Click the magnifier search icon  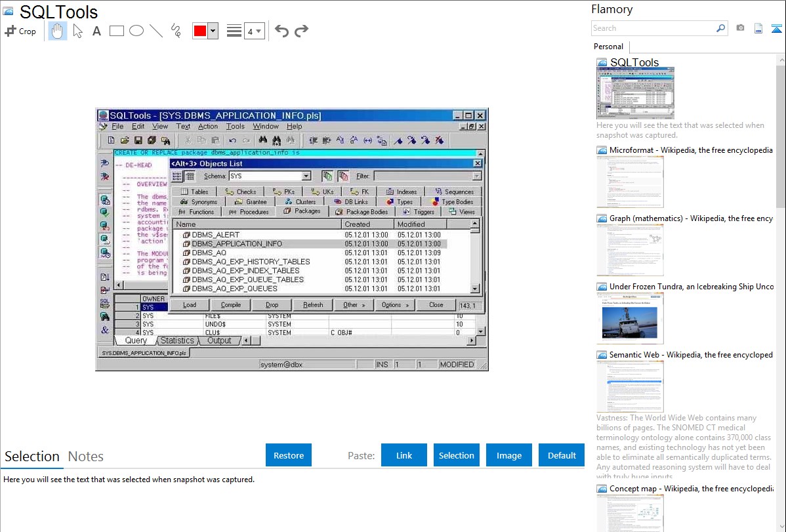pos(721,28)
